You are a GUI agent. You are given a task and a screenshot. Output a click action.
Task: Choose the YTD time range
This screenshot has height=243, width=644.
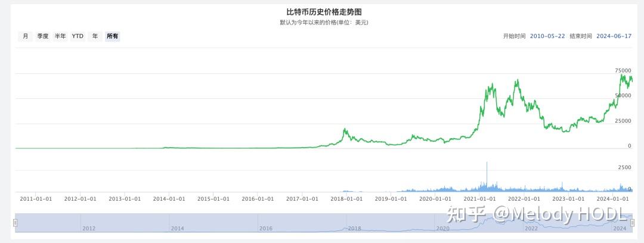[x=78, y=36]
